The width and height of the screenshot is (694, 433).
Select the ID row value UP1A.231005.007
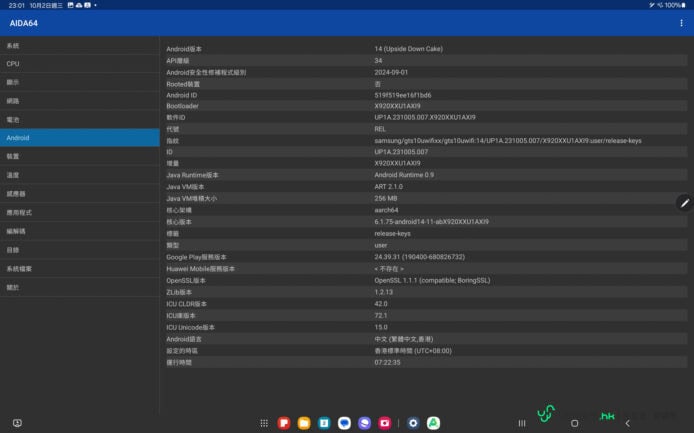click(x=401, y=152)
